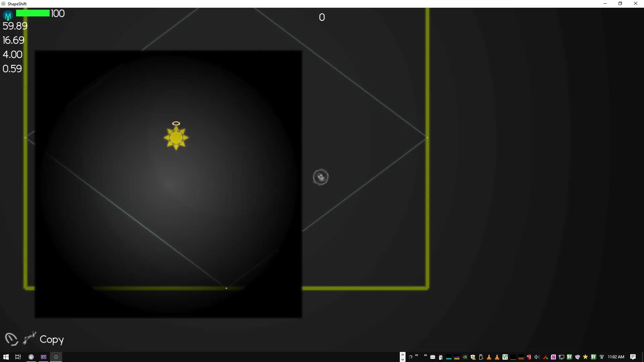
Task: Open the ShapeShift taskbar app icon
Action: point(56,357)
